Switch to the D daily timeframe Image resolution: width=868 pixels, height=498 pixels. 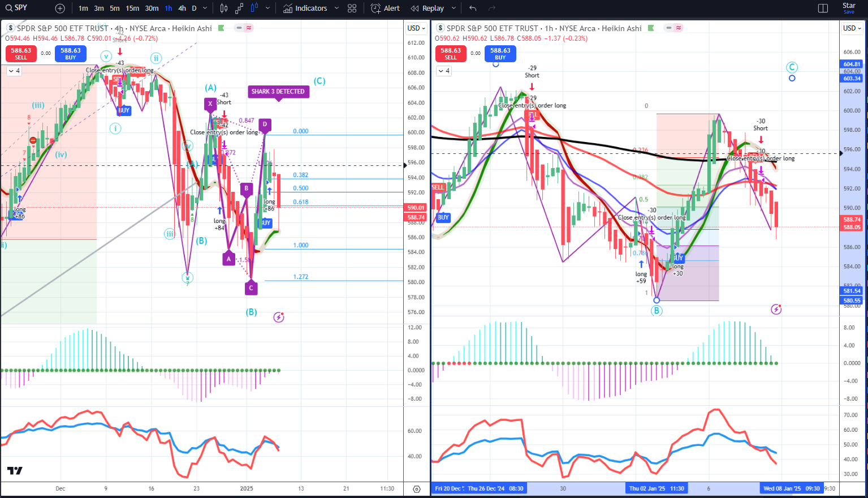(195, 8)
